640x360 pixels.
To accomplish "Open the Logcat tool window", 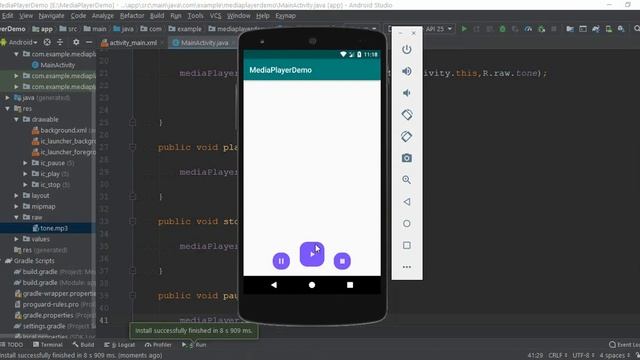I will tap(120, 345).
